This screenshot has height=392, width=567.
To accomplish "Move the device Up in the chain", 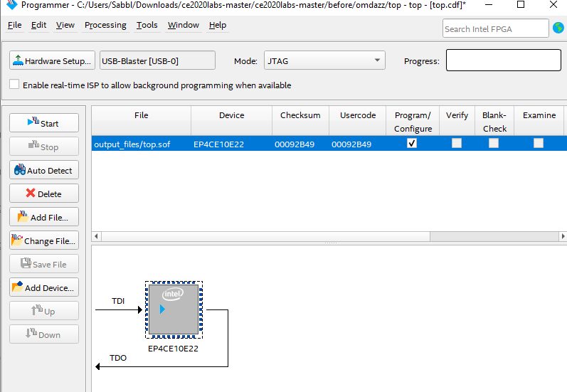I will [x=44, y=311].
